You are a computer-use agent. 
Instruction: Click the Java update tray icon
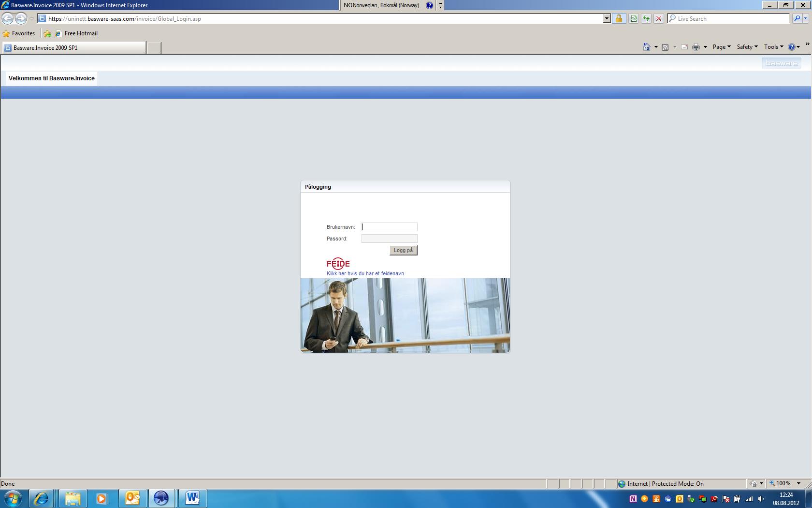point(656,499)
